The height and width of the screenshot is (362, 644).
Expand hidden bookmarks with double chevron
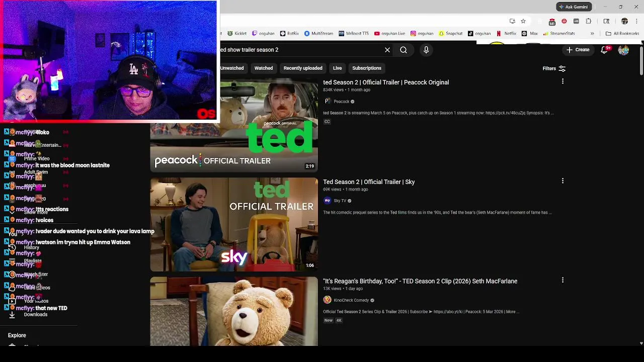pyautogui.click(x=592, y=34)
